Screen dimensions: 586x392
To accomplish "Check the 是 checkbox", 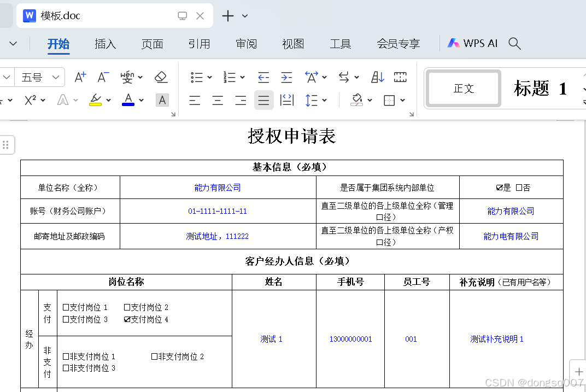I will (499, 188).
